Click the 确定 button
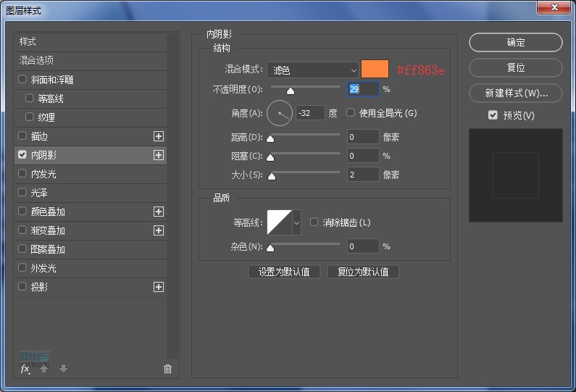Image resolution: width=576 pixels, height=392 pixels. pos(515,43)
